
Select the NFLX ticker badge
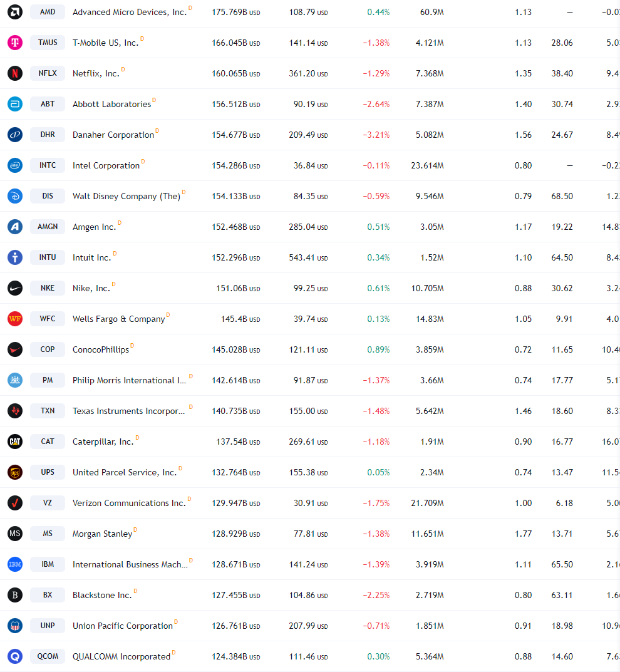click(48, 73)
